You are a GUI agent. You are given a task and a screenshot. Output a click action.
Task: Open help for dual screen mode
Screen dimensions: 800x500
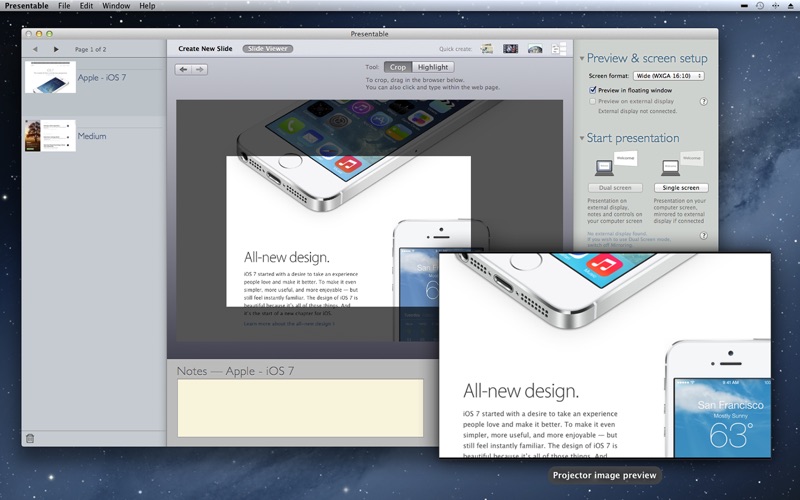click(x=704, y=236)
